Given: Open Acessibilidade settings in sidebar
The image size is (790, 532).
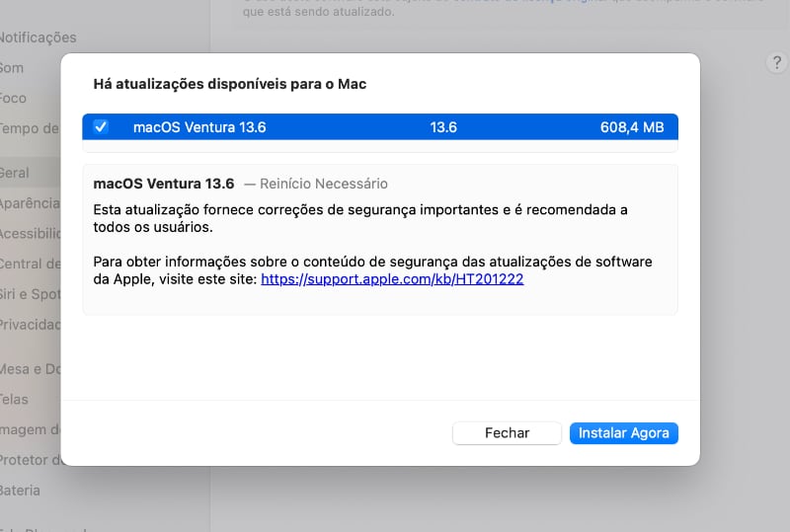Looking at the screenshot, I should click(x=30, y=233).
